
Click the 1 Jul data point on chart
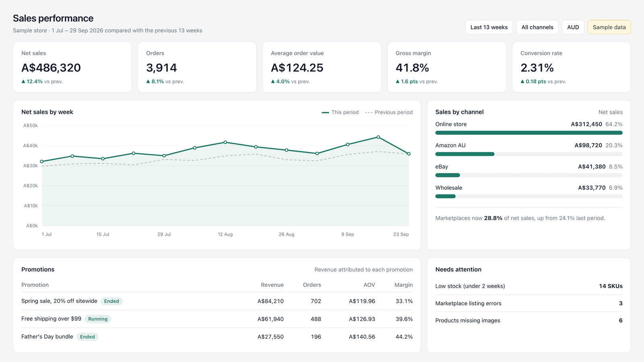[42, 162]
